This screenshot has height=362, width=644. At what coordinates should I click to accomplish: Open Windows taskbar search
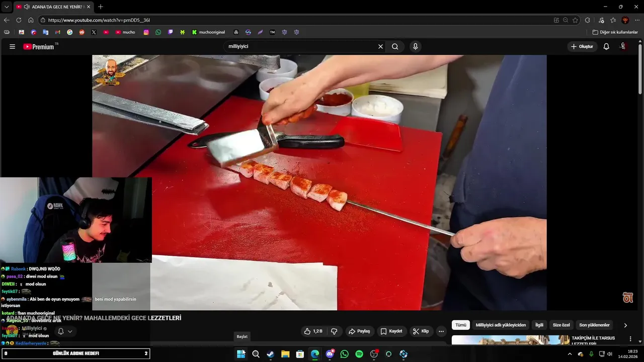(x=256, y=354)
